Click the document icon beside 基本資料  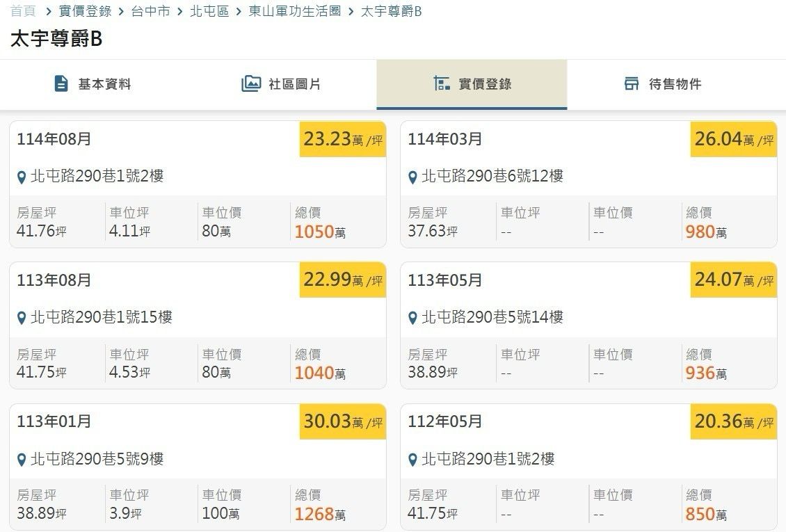pyautogui.click(x=61, y=83)
